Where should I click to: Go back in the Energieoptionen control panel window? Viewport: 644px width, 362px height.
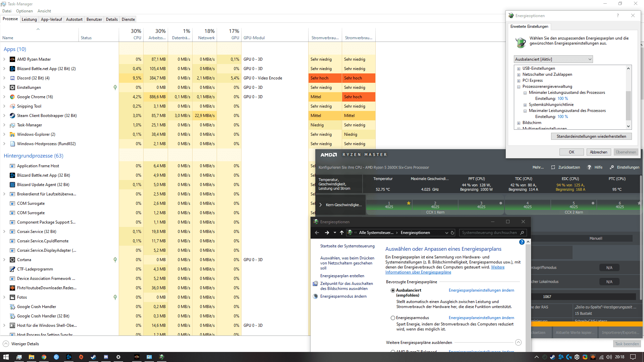click(x=317, y=233)
